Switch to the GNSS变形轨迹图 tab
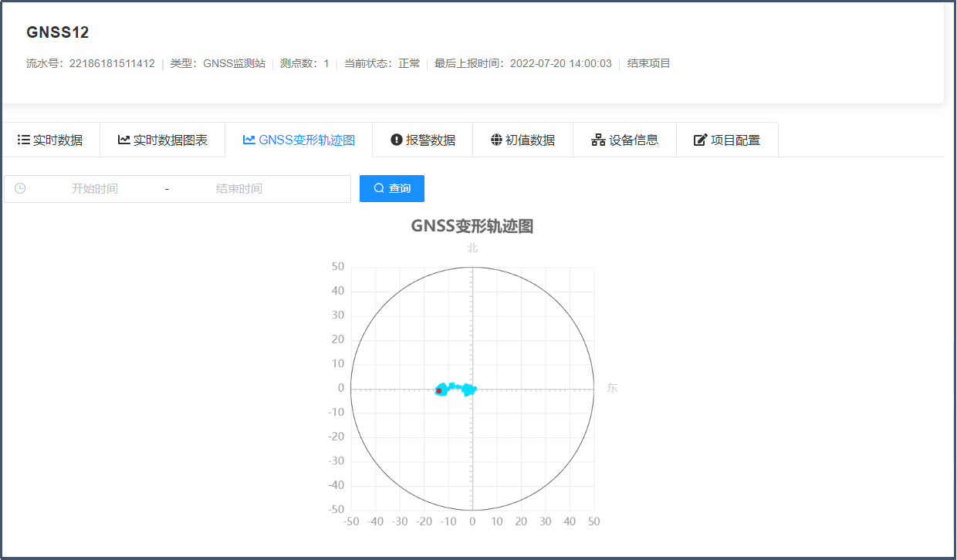This screenshot has height=560, width=957. tap(299, 140)
